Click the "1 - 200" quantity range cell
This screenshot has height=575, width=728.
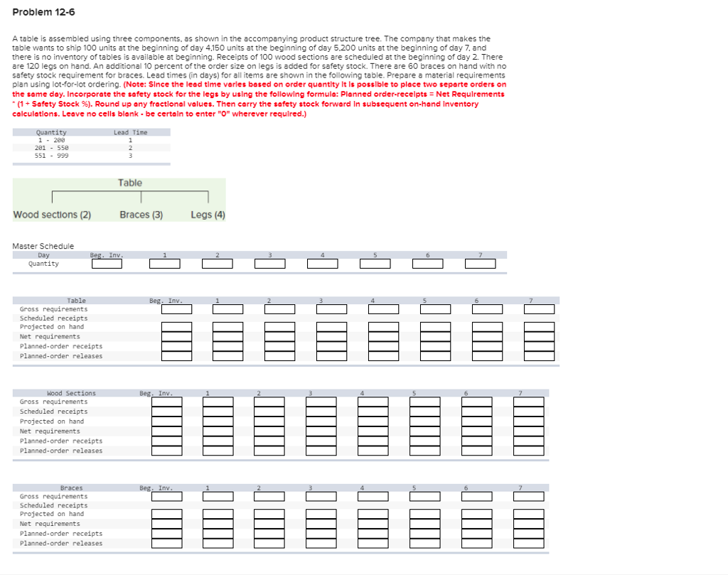51,140
